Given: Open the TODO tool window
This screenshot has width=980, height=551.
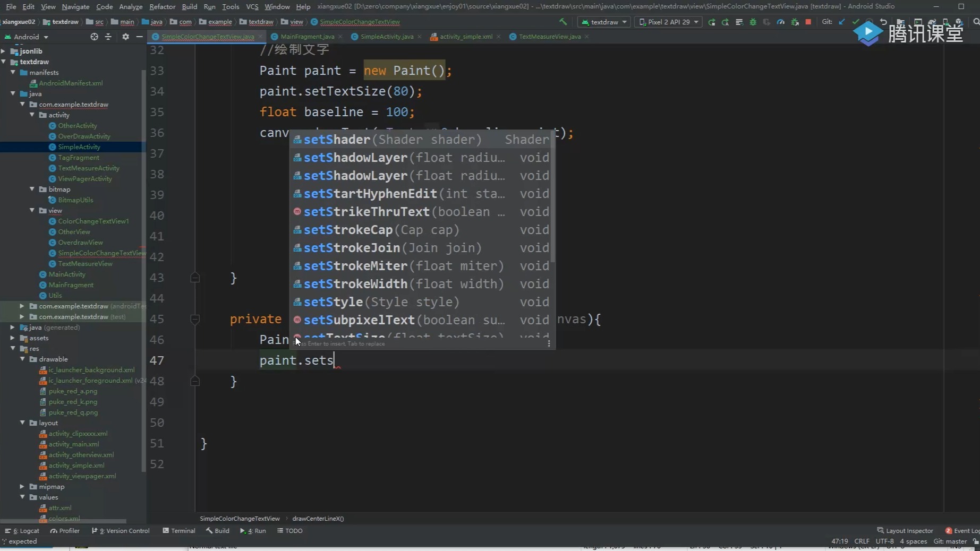Looking at the screenshot, I should (290, 530).
